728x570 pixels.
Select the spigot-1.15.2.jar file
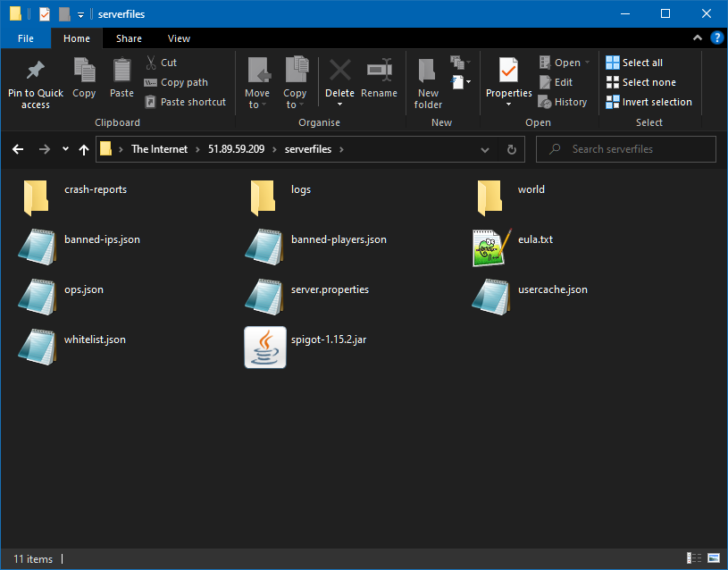coord(305,348)
